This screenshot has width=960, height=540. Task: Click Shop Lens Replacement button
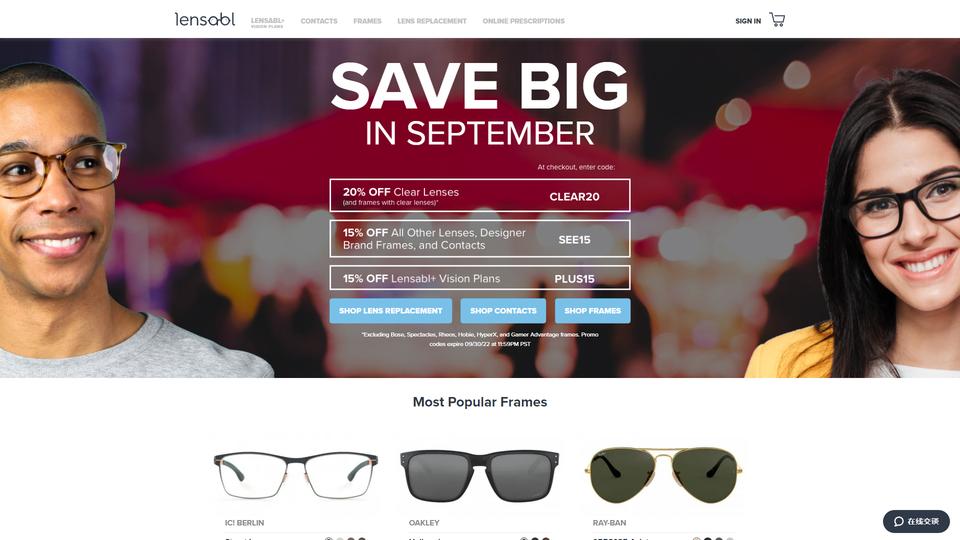coord(391,311)
